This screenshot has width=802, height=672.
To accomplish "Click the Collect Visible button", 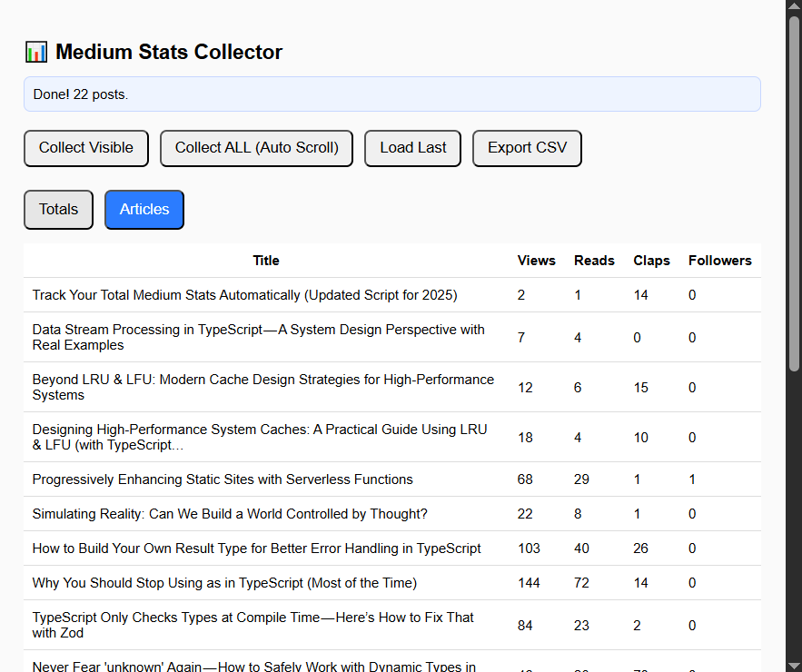I will click(85, 148).
